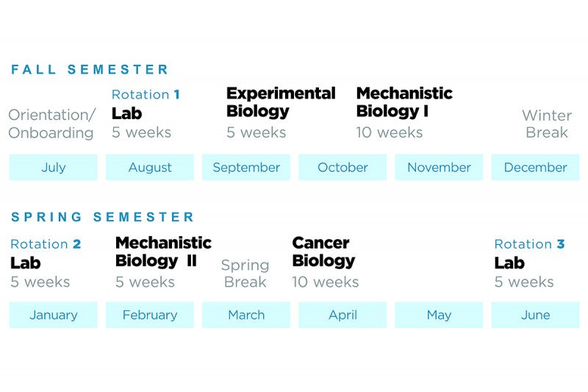
Task: Click the November month box
Action: tap(439, 167)
